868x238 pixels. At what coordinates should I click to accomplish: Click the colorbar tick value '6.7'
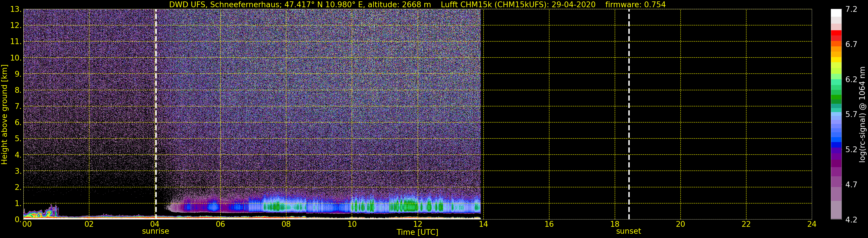851,44
